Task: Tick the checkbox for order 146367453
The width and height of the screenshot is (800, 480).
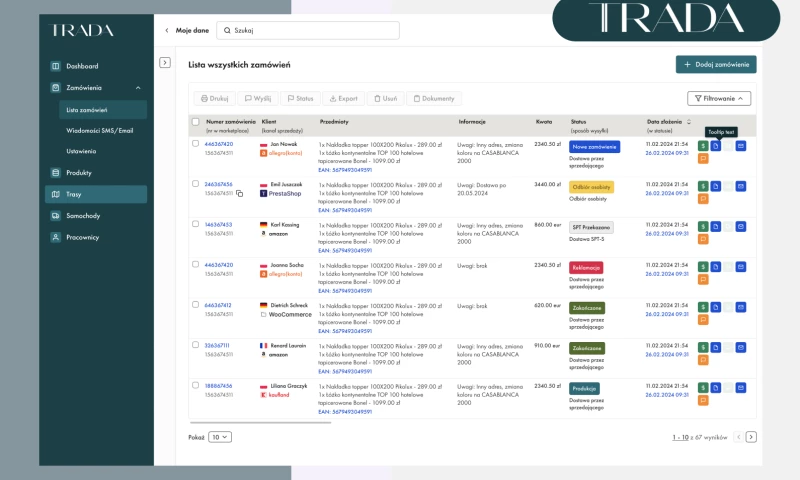Action: 195,224
